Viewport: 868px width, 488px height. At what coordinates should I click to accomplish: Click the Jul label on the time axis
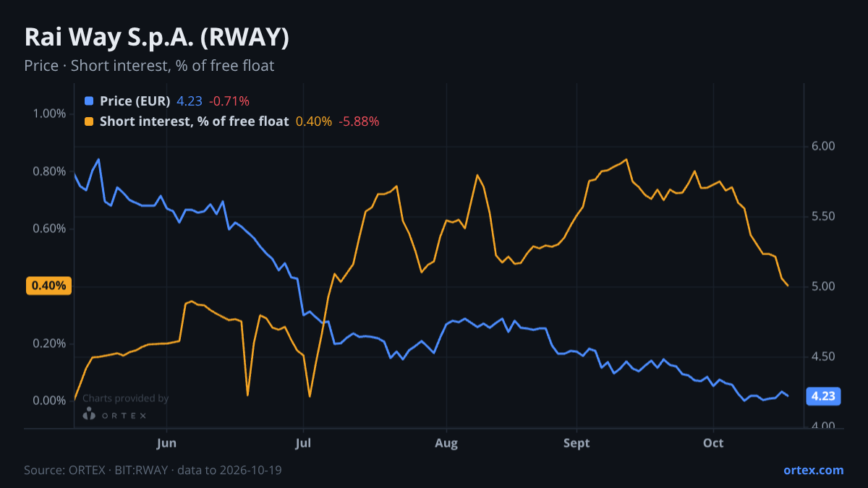[x=304, y=442]
